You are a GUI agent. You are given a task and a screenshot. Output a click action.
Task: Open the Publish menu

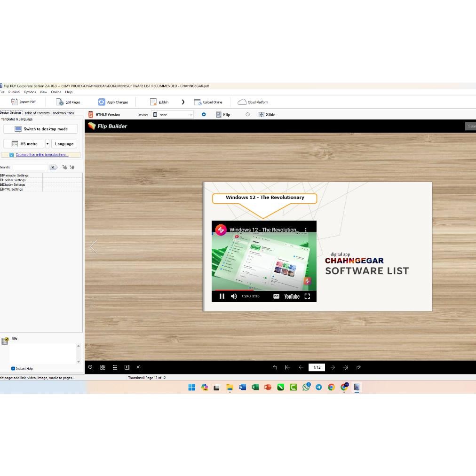click(x=14, y=92)
